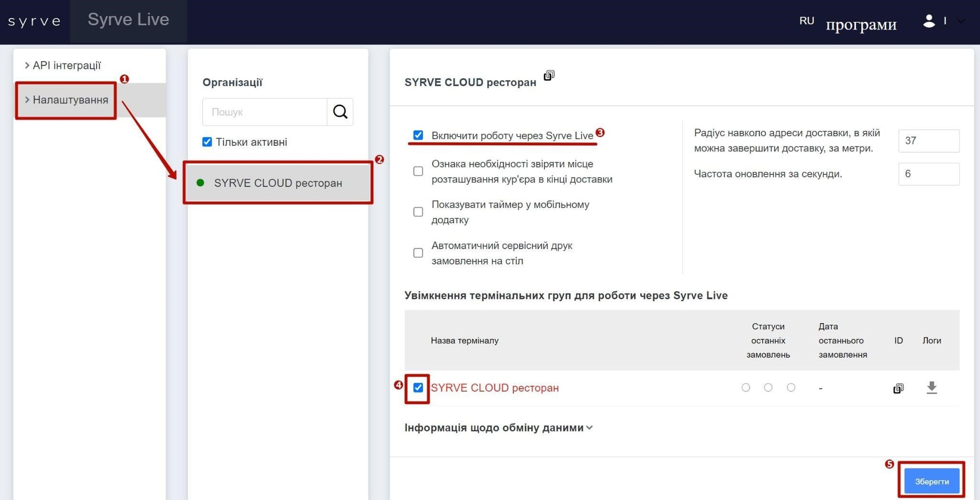The image size is (980, 500).
Task: Enable Показувати таймер у мобільному додатку
Action: (418, 212)
